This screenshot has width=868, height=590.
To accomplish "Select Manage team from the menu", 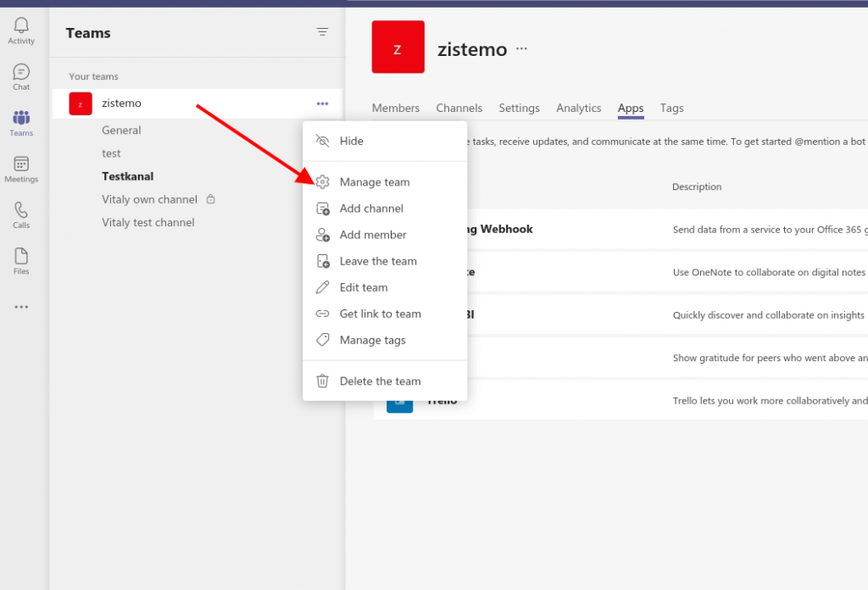I will [374, 181].
